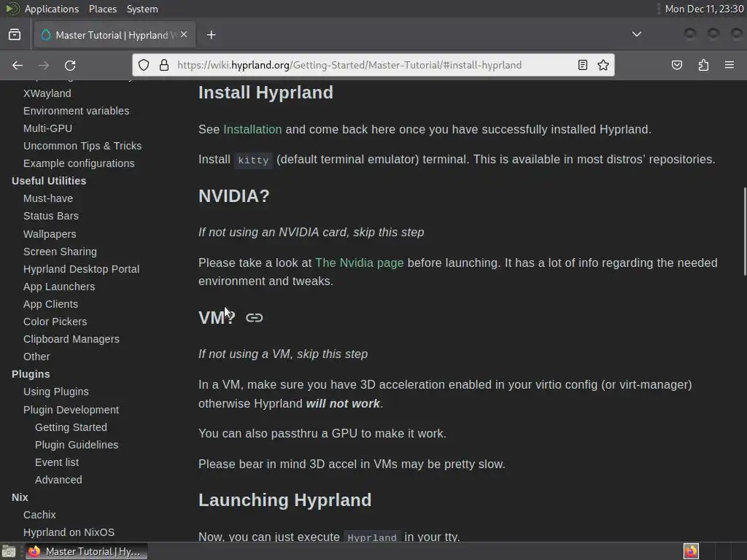Switch to Master Tutorial taskbar window button

click(x=86, y=551)
